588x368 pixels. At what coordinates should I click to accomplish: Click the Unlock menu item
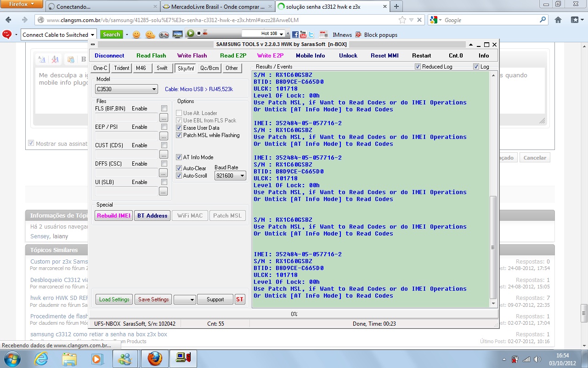pyautogui.click(x=348, y=56)
